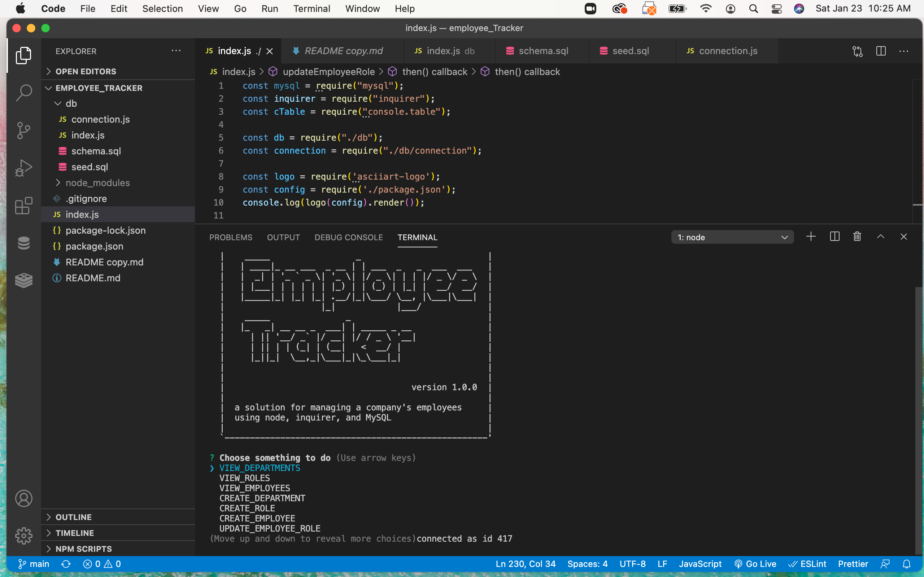The width and height of the screenshot is (924, 577).
Task: Open the Terminal menu in menu bar
Action: tap(311, 9)
